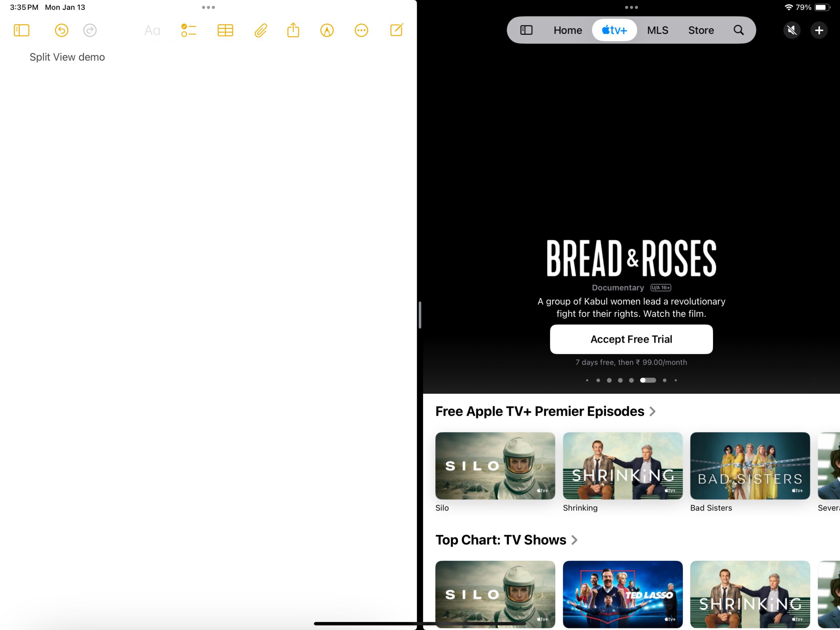This screenshot has width=840, height=630.
Task: Compose a new note
Action: tap(396, 31)
